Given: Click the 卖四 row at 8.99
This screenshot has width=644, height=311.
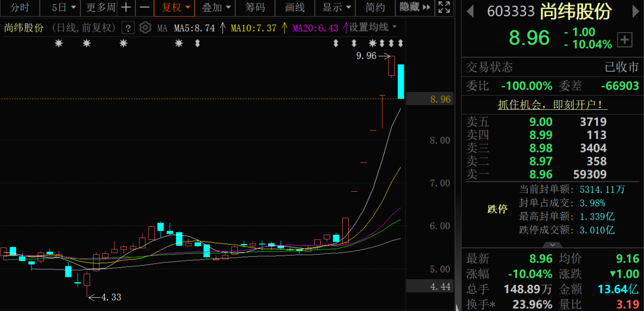Looking at the screenshot, I should [x=552, y=135].
